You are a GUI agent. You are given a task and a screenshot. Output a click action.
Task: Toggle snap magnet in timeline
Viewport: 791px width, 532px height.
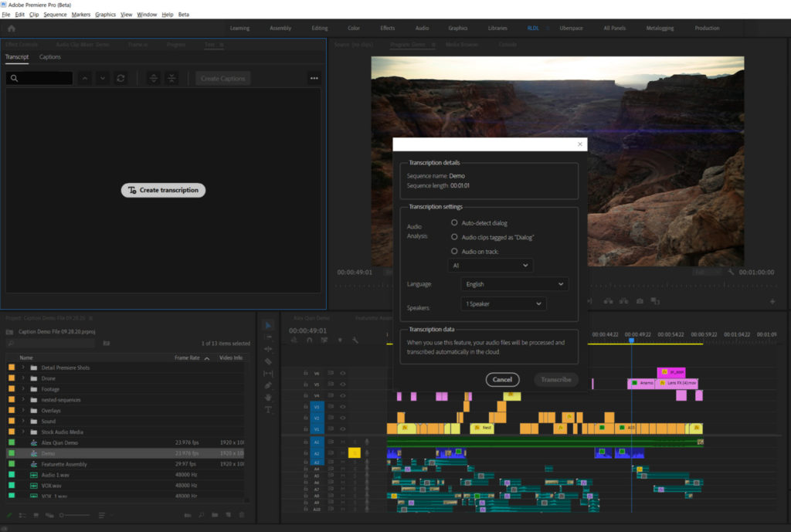coord(309,341)
